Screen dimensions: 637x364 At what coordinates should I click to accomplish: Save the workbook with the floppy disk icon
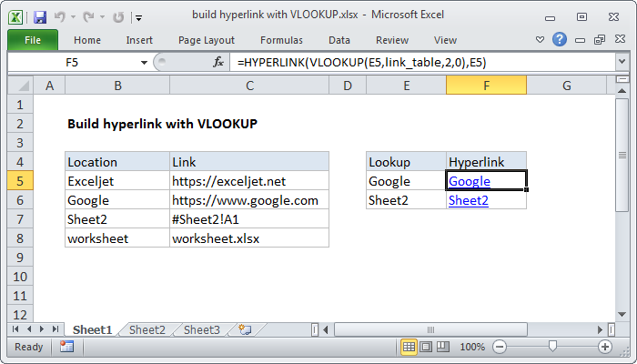pos(40,17)
